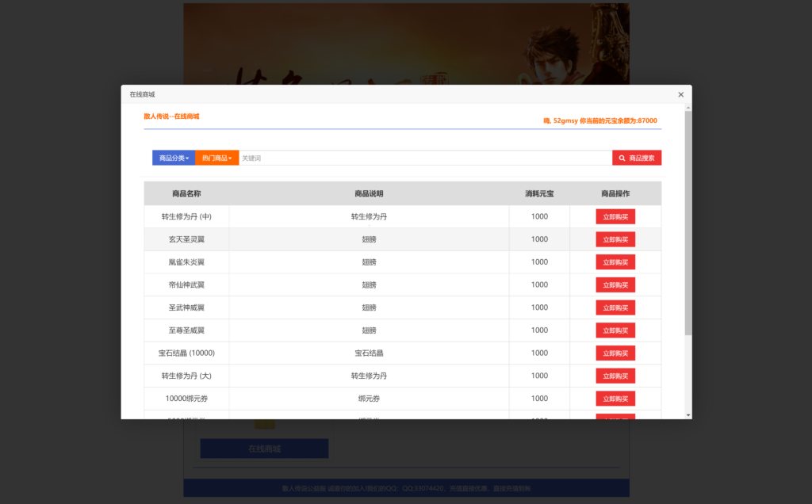Click 立即购买 for 10000绑元券
Image resolution: width=812 pixels, height=504 pixels.
615,399
